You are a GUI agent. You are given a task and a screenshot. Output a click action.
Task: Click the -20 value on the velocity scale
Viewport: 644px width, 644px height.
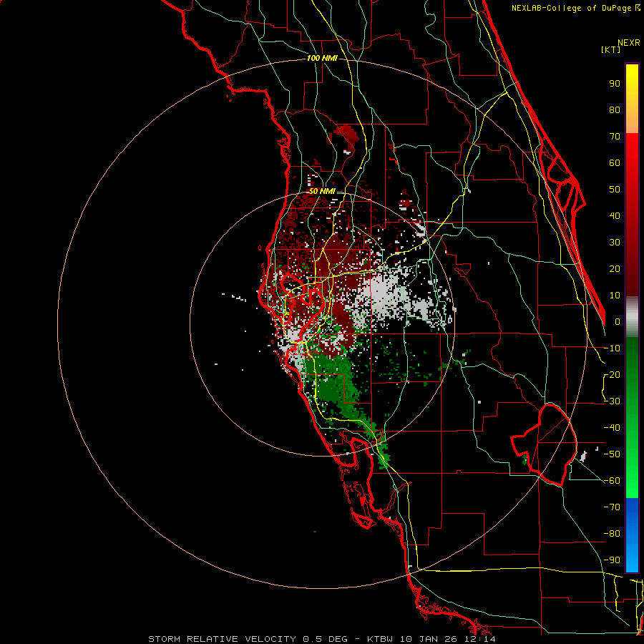coord(612,375)
